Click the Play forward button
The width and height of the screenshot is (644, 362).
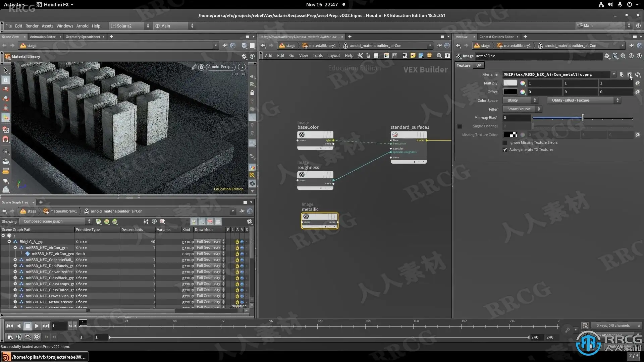37,325
